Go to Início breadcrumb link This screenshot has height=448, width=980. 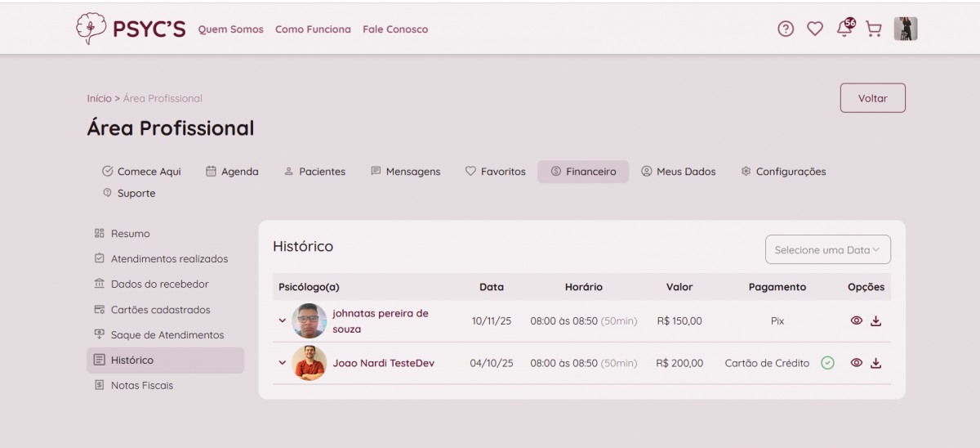[99, 99]
